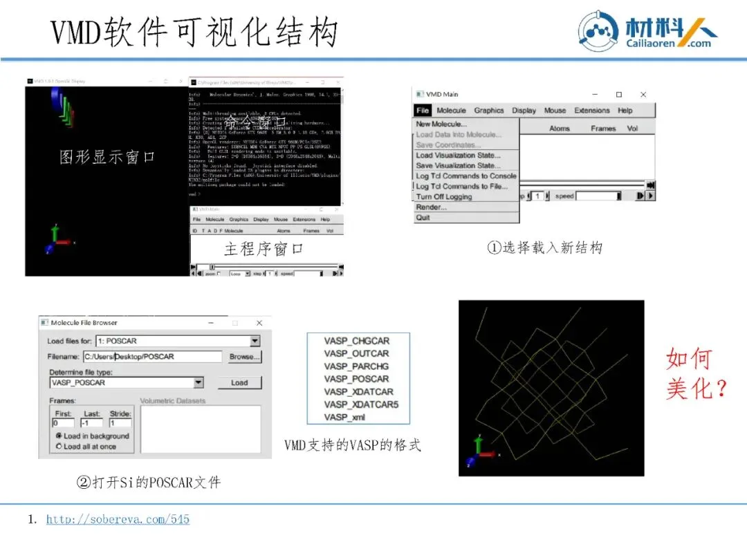The image size is (747, 560).
Task: Open Graphics menu in small VMD Main window
Action: coord(239,220)
